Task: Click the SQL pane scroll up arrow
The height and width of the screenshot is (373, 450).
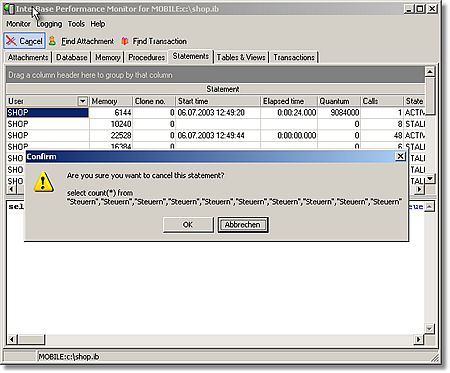Action: tap(429, 206)
